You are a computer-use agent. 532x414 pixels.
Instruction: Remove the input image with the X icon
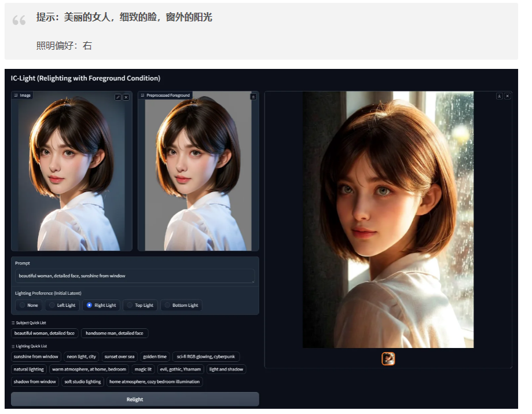(x=126, y=97)
